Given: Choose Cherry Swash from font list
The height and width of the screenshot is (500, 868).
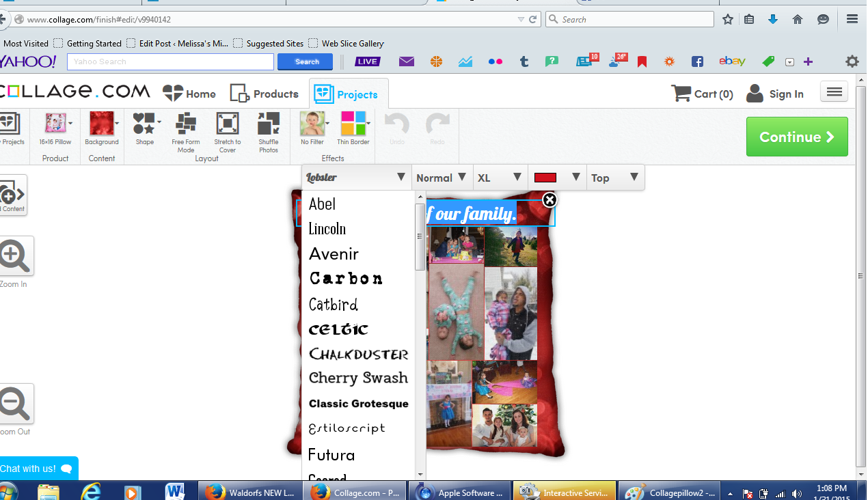Looking at the screenshot, I should [x=358, y=378].
